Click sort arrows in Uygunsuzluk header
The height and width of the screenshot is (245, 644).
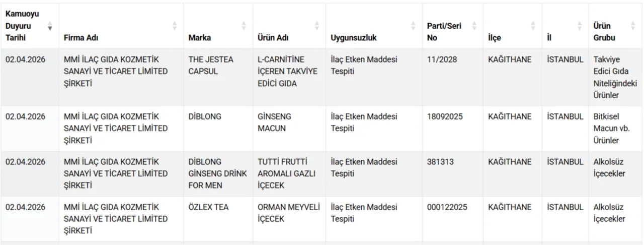tap(413, 26)
